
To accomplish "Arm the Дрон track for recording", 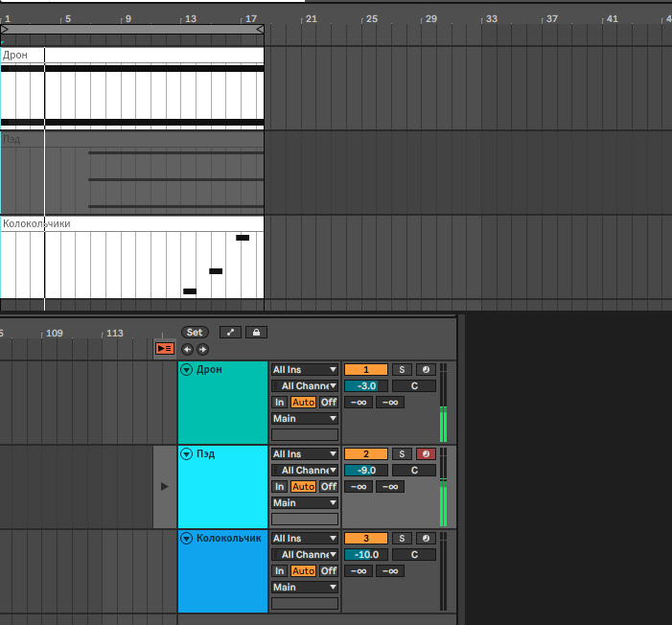I will [x=426, y=369].
